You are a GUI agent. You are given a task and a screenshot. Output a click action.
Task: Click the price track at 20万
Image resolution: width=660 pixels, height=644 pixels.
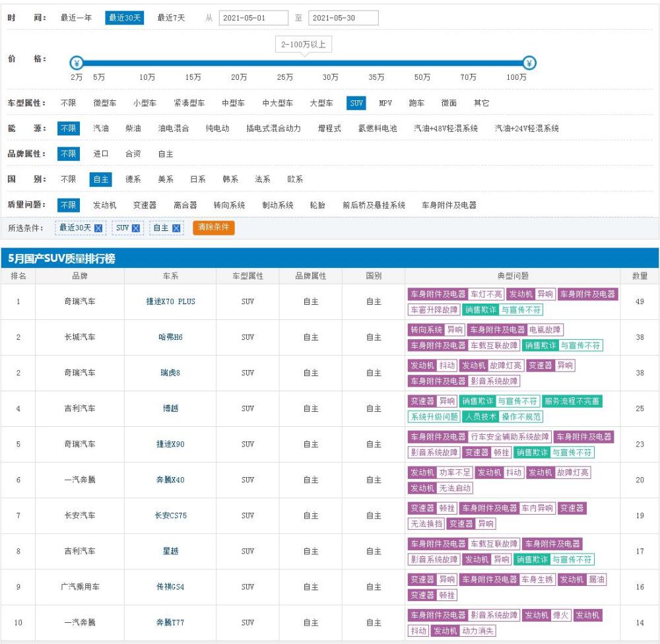(x=239, y=63)
